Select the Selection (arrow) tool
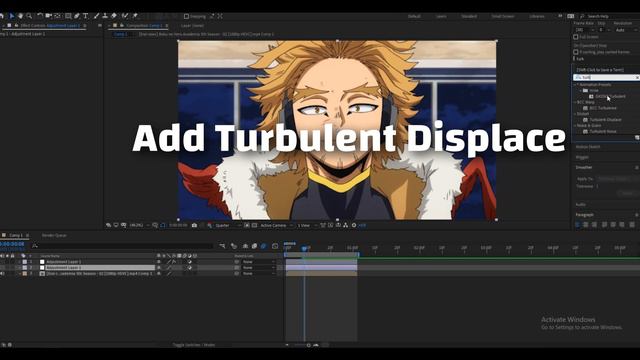The image size is (640, 360). click(x=11, y=16)
